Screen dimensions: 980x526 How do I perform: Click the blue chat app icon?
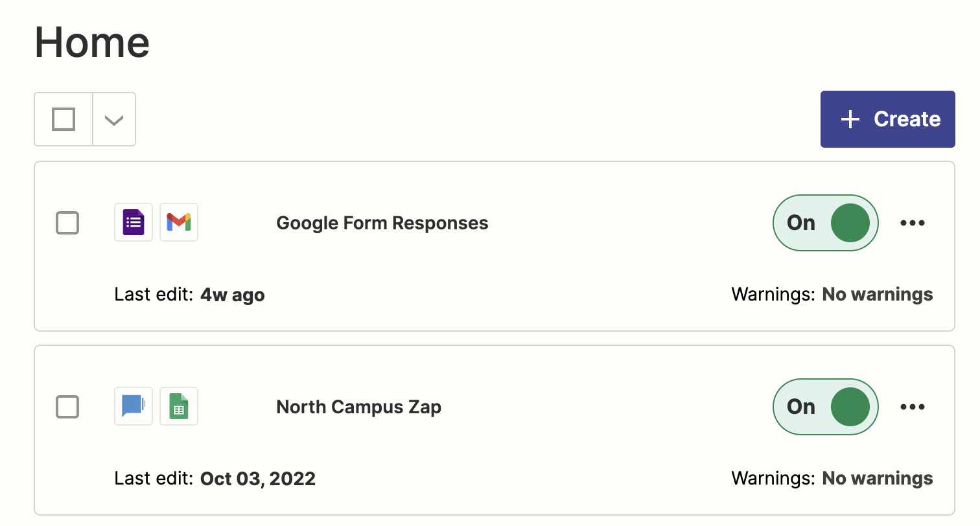point(134,406)
